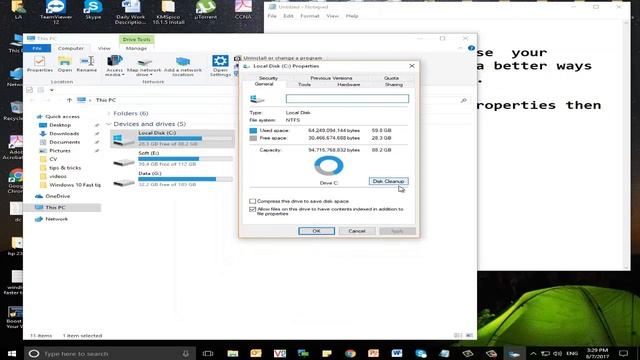The width and height of the screenshot is (640, 360).
Task: Open TeamViewer desktop icon
Action: click(56, 11)
